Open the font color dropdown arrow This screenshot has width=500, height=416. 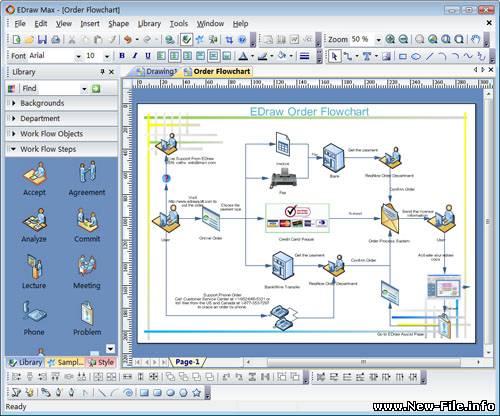tap(252, 56)
